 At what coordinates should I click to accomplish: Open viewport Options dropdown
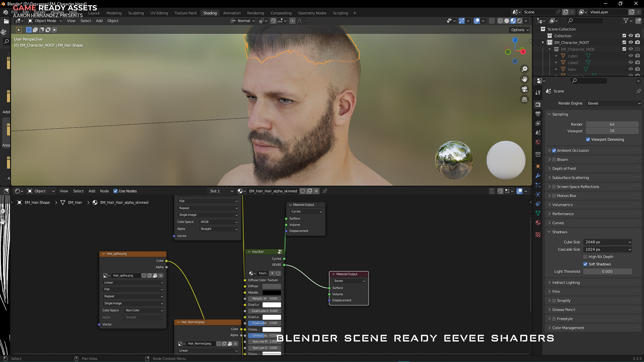tap(519, 30)
